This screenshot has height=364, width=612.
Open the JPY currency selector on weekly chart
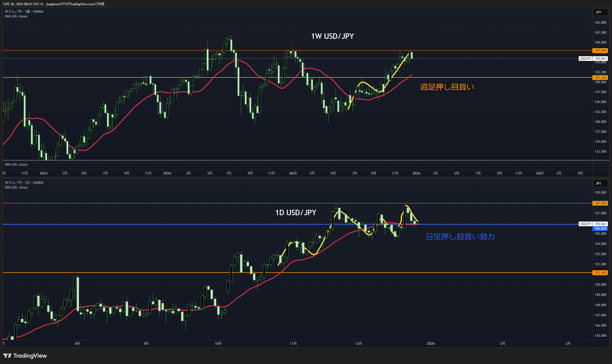(x=600, y=12)
